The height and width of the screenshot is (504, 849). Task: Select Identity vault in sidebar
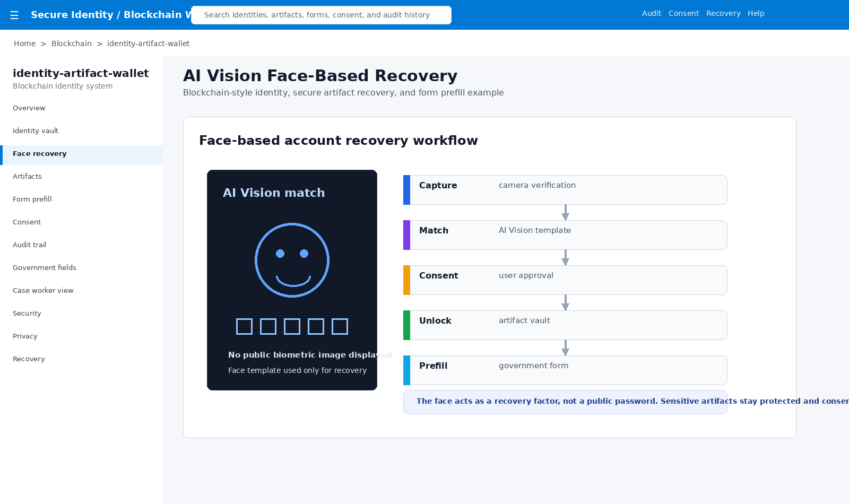coord(81,131)
